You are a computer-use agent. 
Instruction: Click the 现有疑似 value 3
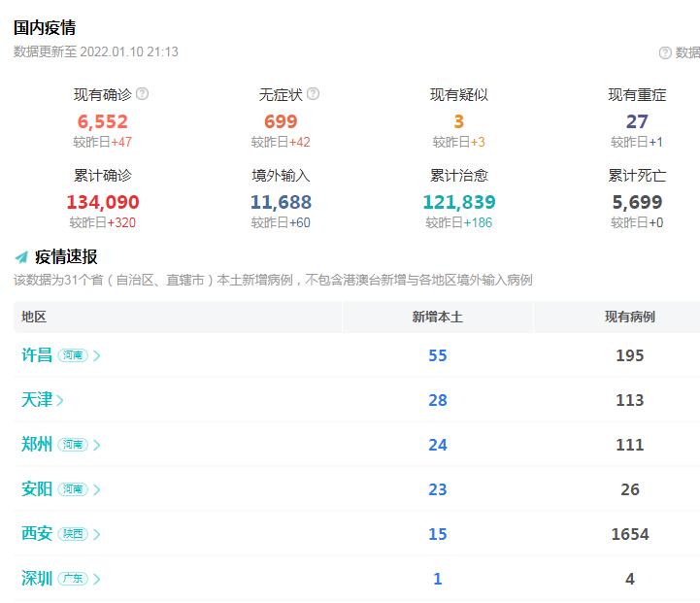point(459,121)
